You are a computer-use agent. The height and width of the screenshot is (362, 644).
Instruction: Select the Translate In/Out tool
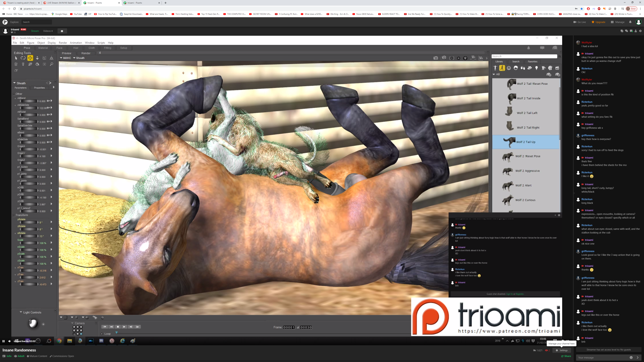tap(37, 58)
